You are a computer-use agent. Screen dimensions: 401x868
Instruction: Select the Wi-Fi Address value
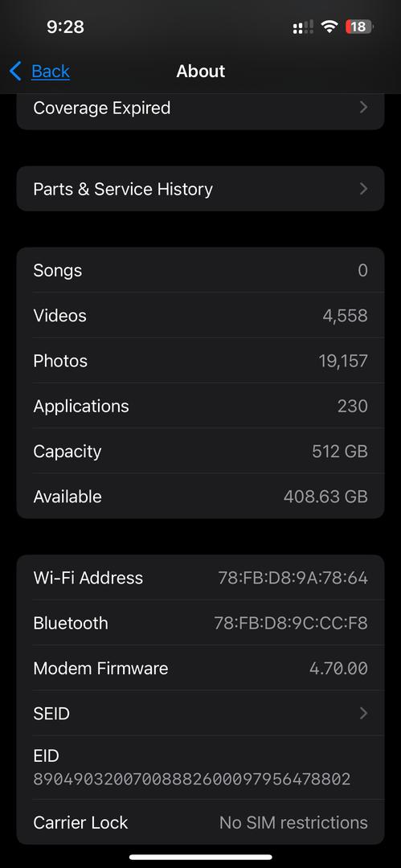pyautogui.click(x=293, y=578)
